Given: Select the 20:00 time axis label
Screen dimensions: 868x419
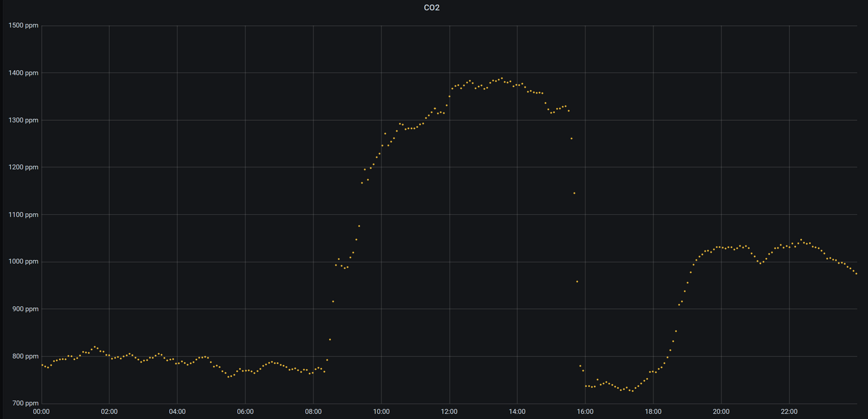Looking at the screenshot, I should pyautogui.click(x=721, y=412).
